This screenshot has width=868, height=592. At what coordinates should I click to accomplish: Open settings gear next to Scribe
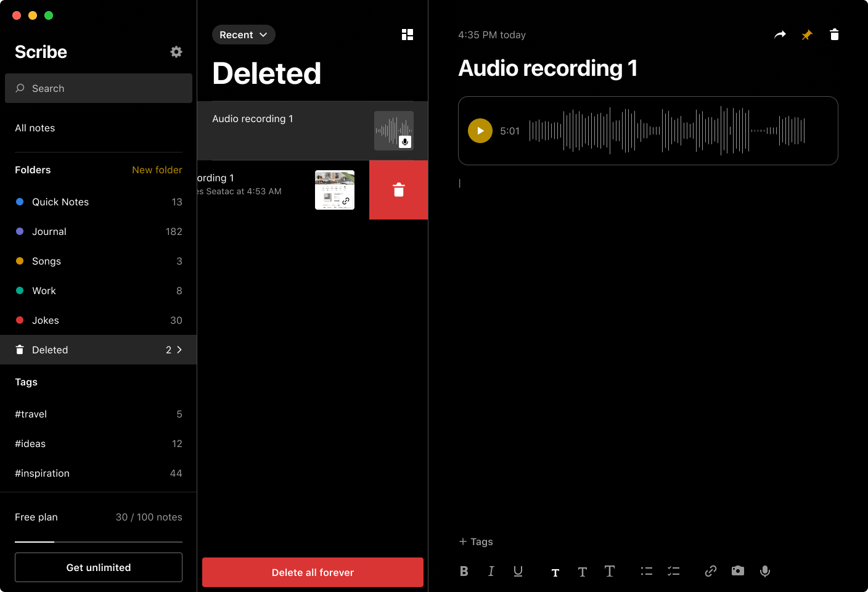click(x=176, y=52)
